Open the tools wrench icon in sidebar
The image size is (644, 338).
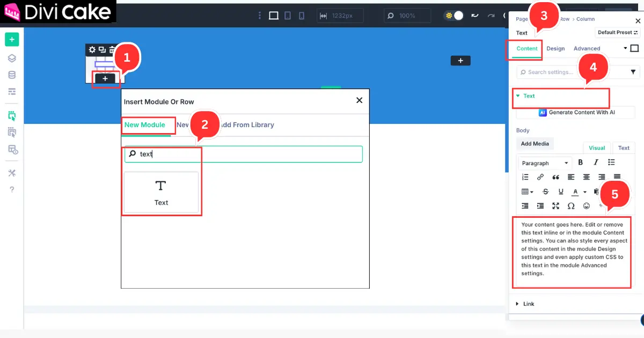12,173
